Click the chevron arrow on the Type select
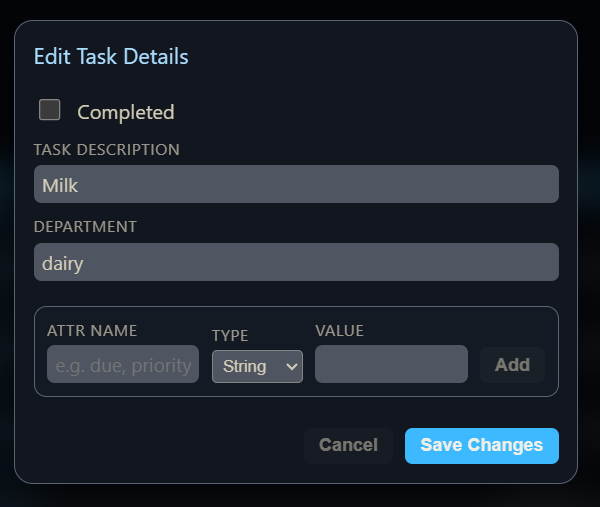600x507 pixels. 292,366
